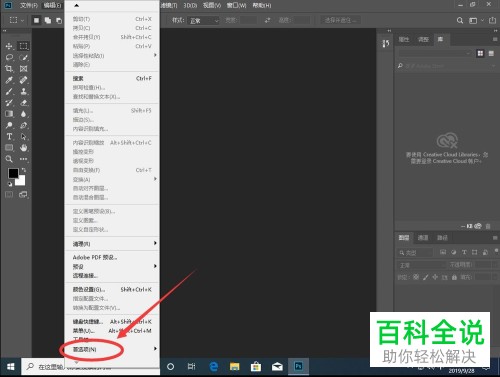
Task: Select the History Brush tool
Action: (9, 103)
